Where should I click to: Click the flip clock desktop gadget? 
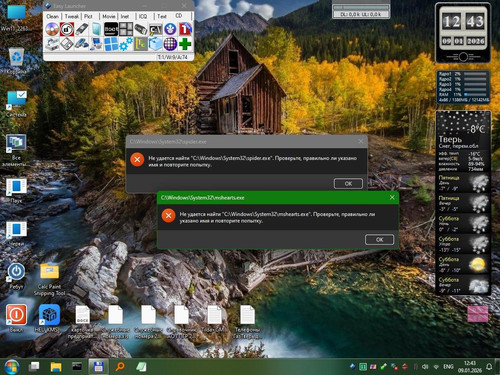pos(463,33)
